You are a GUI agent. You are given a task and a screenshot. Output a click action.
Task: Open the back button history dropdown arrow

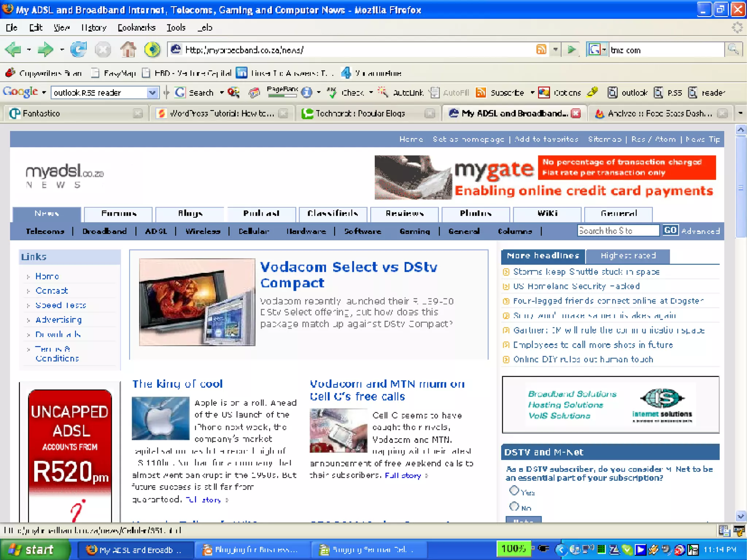pyautogui.click(x=29, y=49)
